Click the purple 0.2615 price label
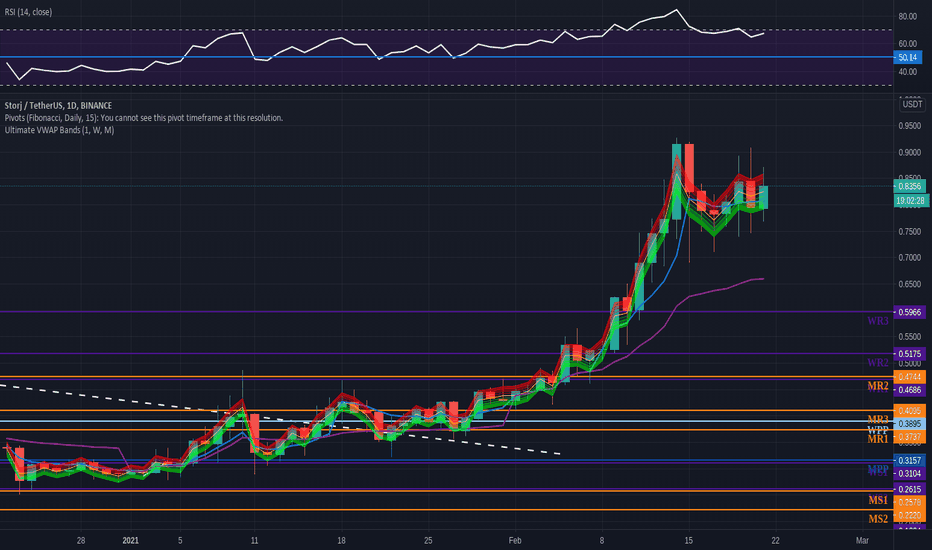The height and width of the screenshot is (550, 932). 909,489
